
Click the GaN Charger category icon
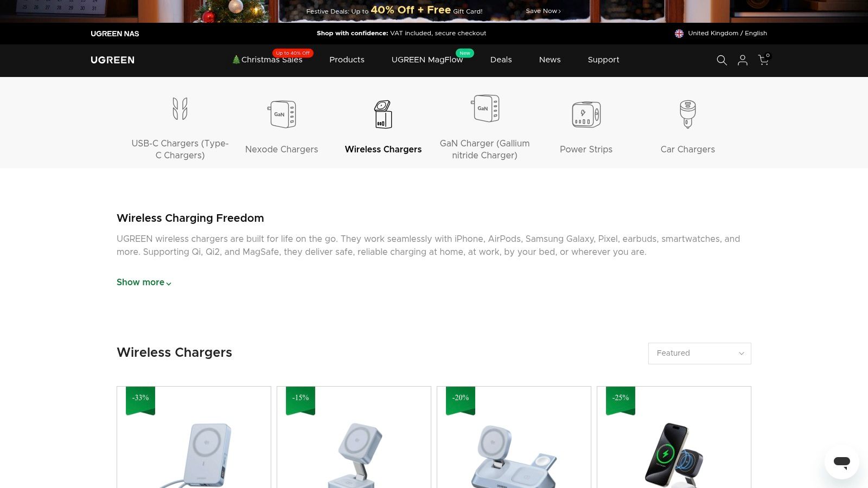pyautogui.click(x=485, y=108)
